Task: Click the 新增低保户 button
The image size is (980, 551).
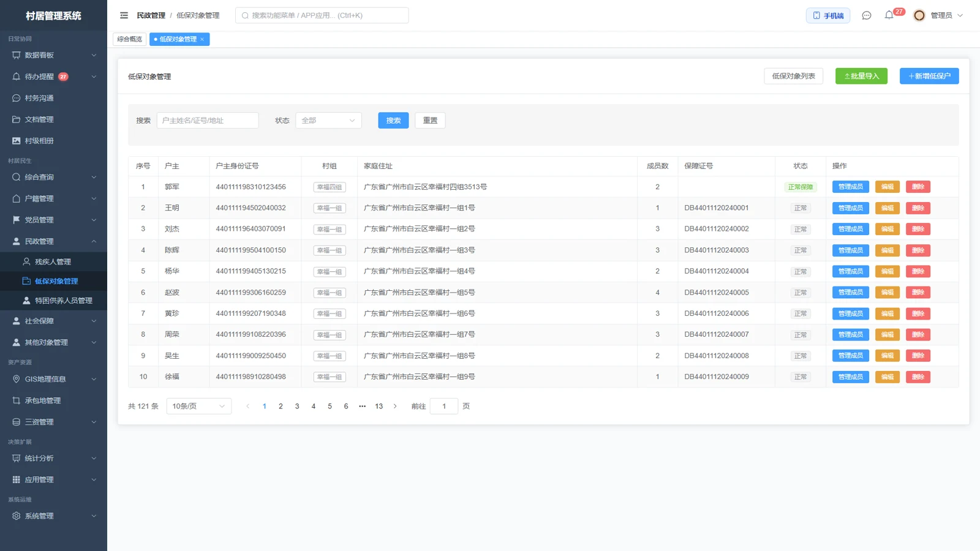Action: (x=929, y=76)
